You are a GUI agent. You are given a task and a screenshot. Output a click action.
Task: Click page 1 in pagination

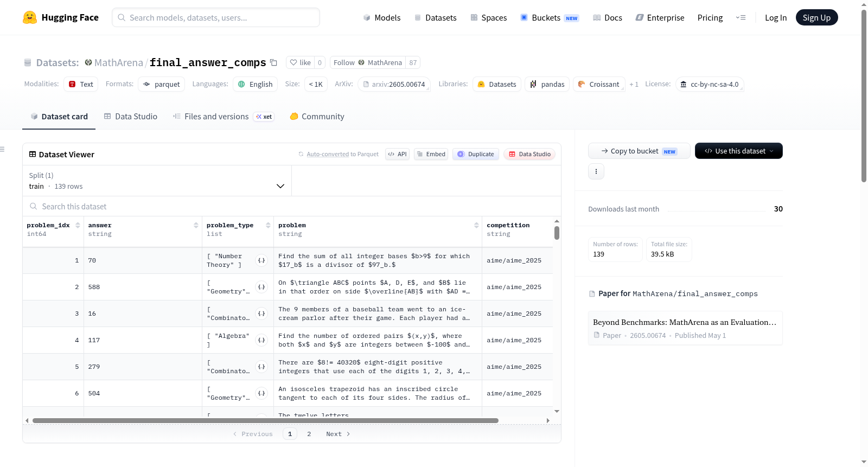coord(290,434)
